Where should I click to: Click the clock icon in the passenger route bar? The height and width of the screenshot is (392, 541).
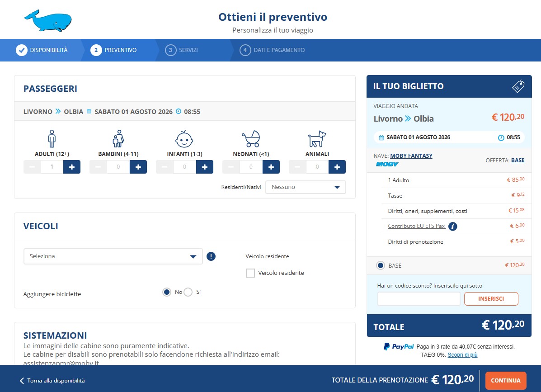(x=179, y=112)
